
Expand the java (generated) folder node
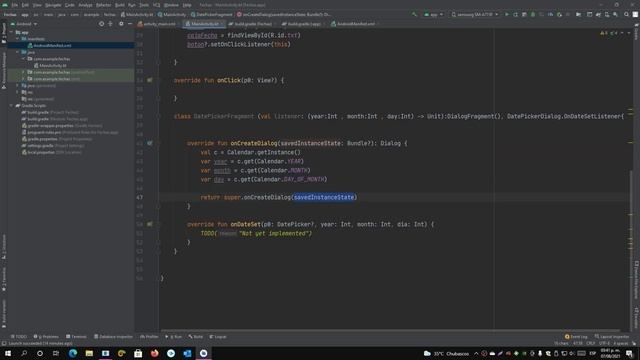(18, 86)
